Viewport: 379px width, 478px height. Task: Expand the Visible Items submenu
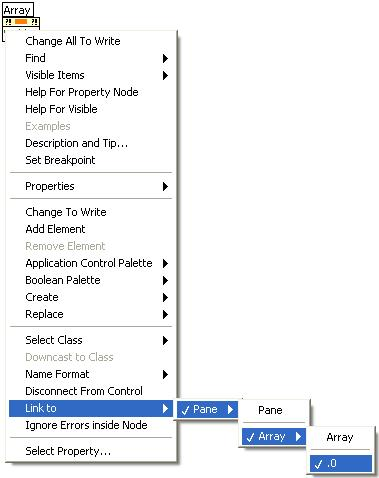pyautogui.click(x=91, y=75)
